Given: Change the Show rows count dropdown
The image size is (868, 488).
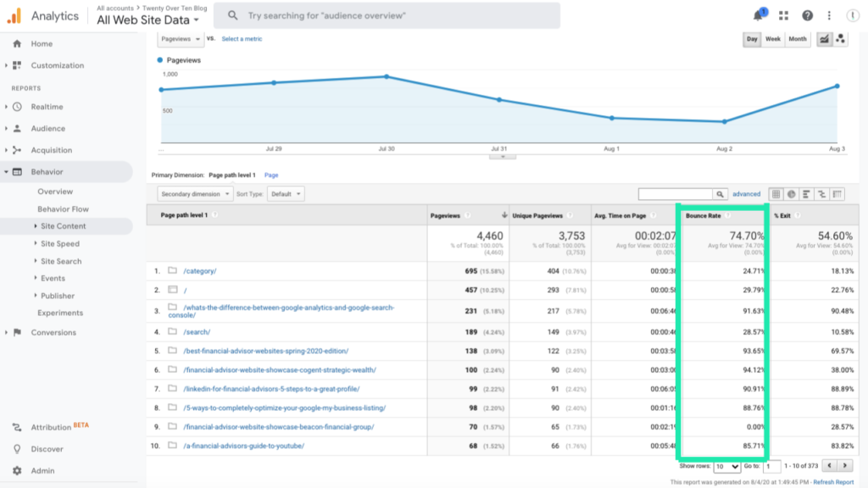Looking at the screenshot, I should pyautogui.click(x=726, y=467).
